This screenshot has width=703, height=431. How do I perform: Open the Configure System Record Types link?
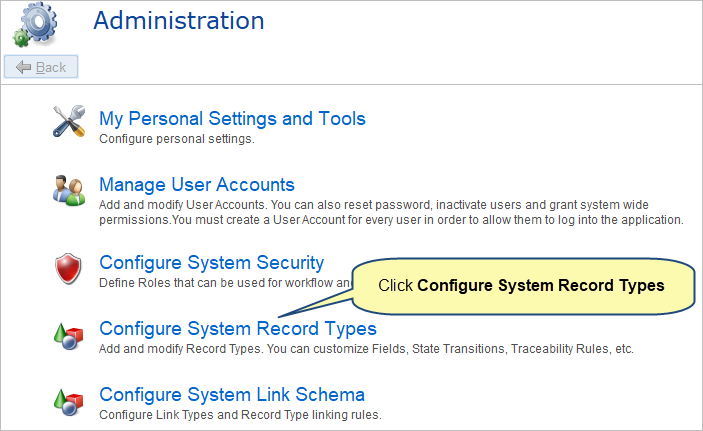click(x=238, y=329)
